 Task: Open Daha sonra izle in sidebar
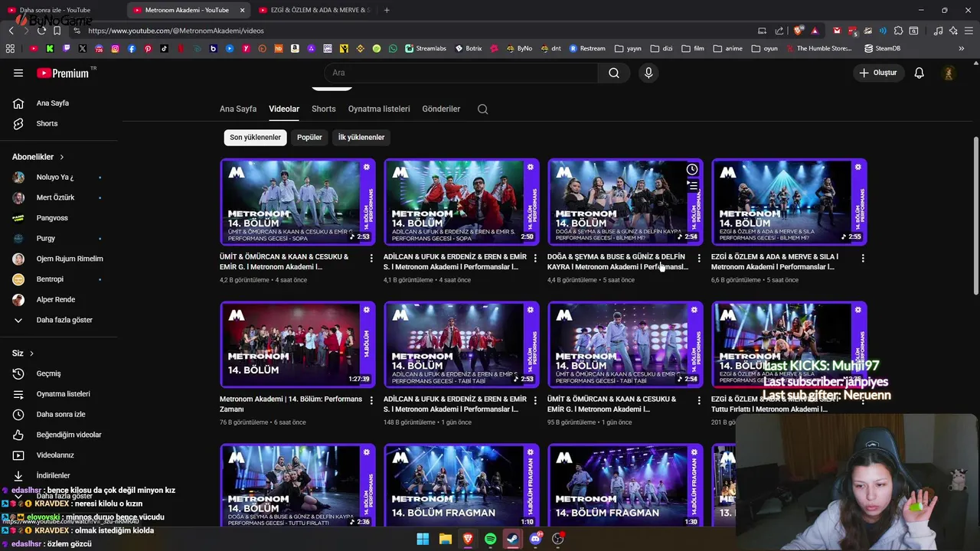coord(60,414)
